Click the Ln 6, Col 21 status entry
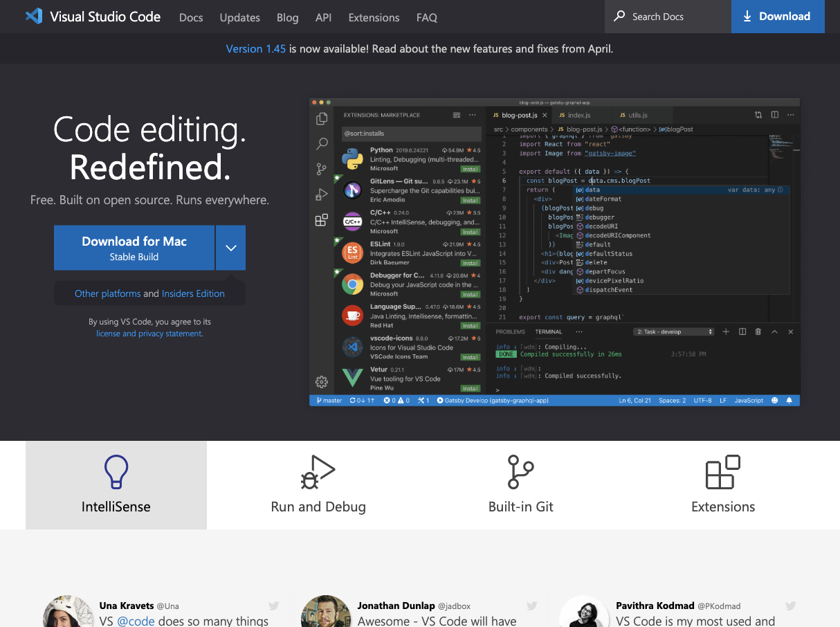Screen dimensions: 840x627 (x=634, y=401)
